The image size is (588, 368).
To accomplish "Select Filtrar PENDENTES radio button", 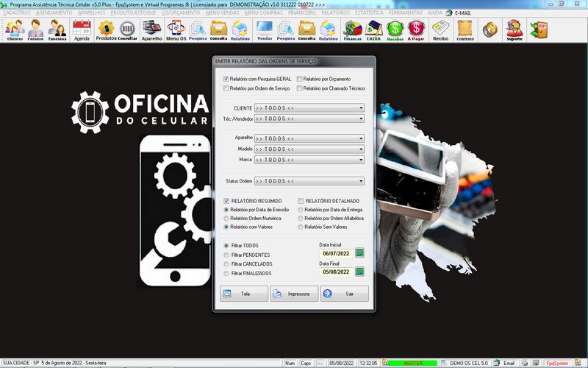I will [x=226, y=255].
